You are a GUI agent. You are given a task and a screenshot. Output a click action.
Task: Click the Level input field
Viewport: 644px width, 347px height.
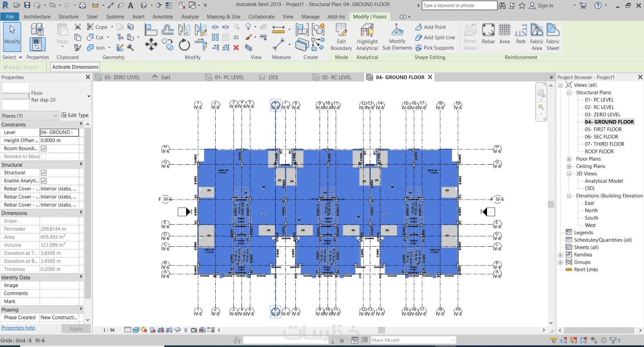(59, 132)
